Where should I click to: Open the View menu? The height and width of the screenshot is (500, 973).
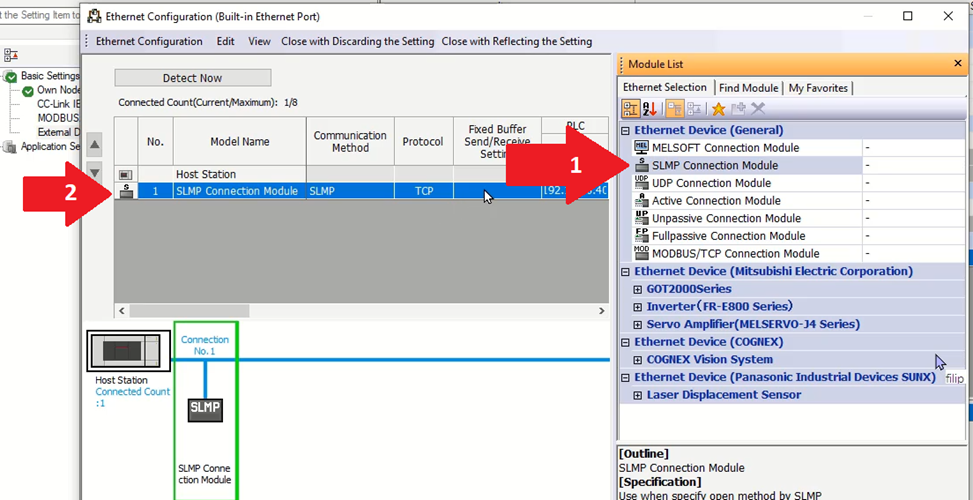click(x=259, y=42)
